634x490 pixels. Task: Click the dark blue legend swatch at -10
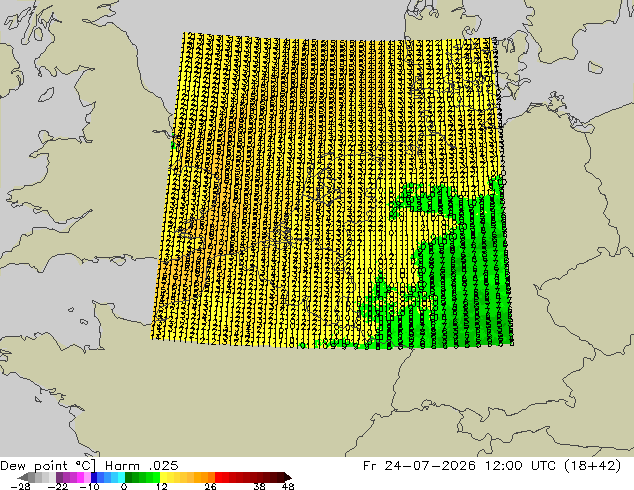[x=94, y=477]
